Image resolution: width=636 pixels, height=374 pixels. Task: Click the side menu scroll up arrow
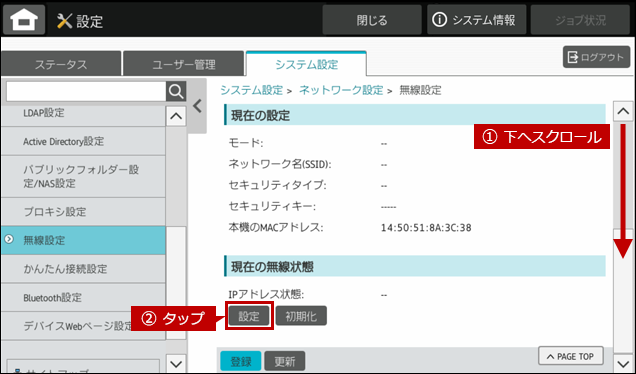pos(176,116)
